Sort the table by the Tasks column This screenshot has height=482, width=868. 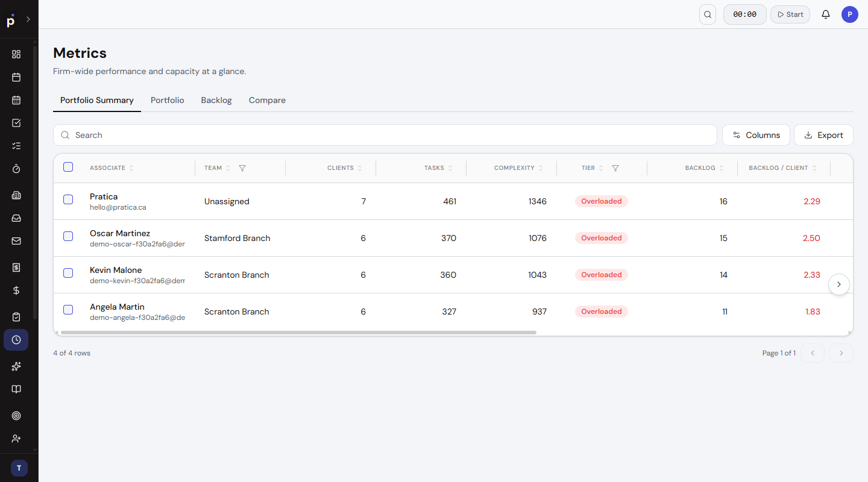point(438,168)
